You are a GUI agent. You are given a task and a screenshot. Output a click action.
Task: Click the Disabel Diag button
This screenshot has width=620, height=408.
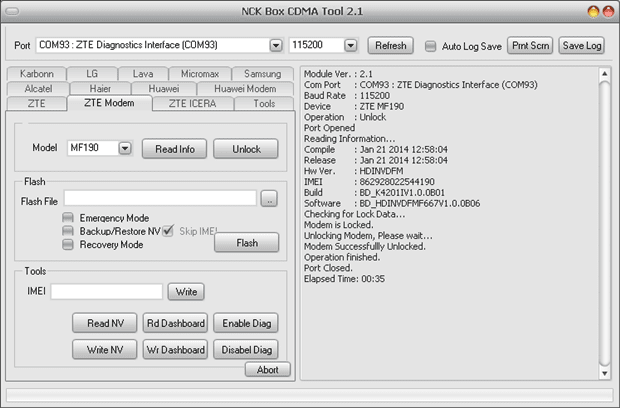[x=246, y=349]
